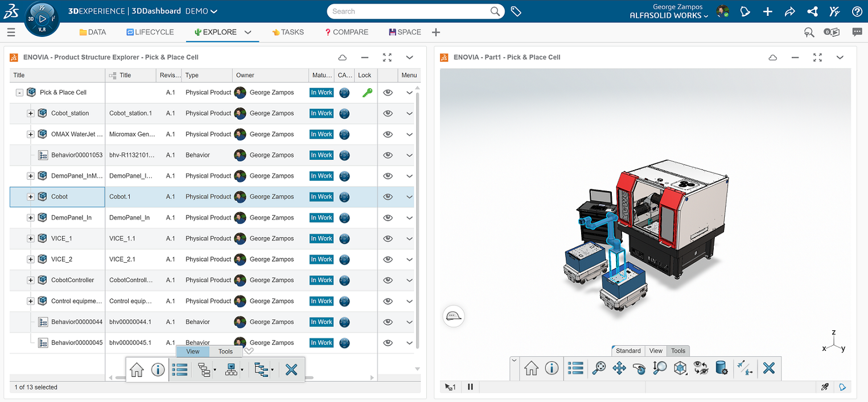Toggle visibility eye for OMAX WaterJet row
Screen dimensions: 868x402
[388, 134]
